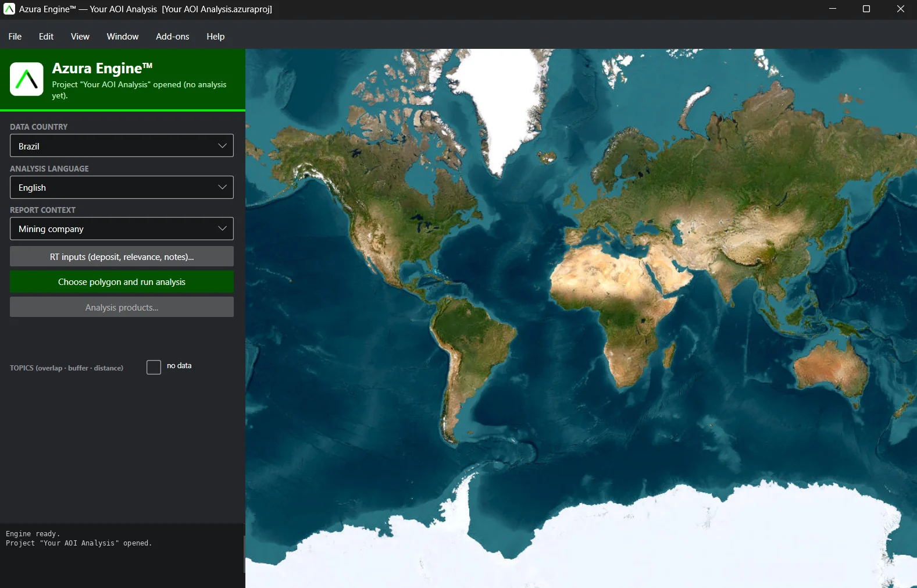
Task: Click Choose polygon and run analysis button
Action: (122, 282)
